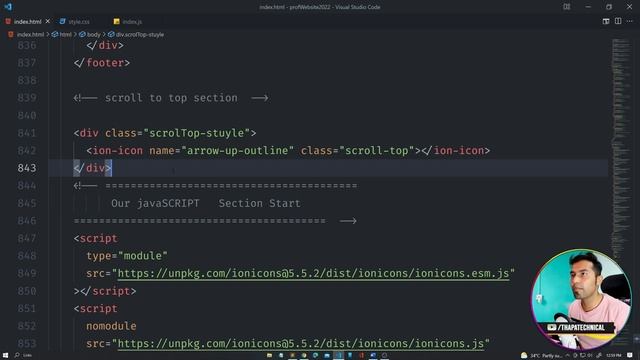Click the "Our javaSCRIPT Section Start" comment text
640x360 pixels.
pyautogui.click(x=206, y=203)
